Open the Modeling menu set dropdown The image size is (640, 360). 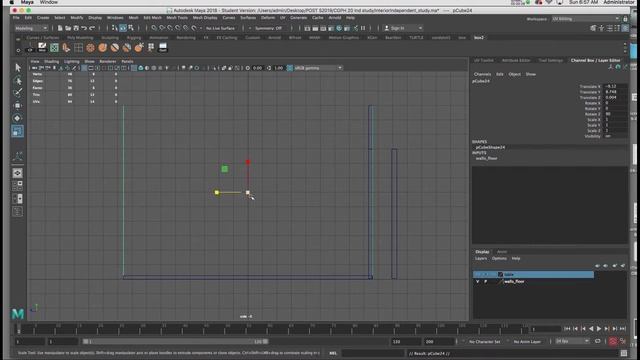coord(31,28)
